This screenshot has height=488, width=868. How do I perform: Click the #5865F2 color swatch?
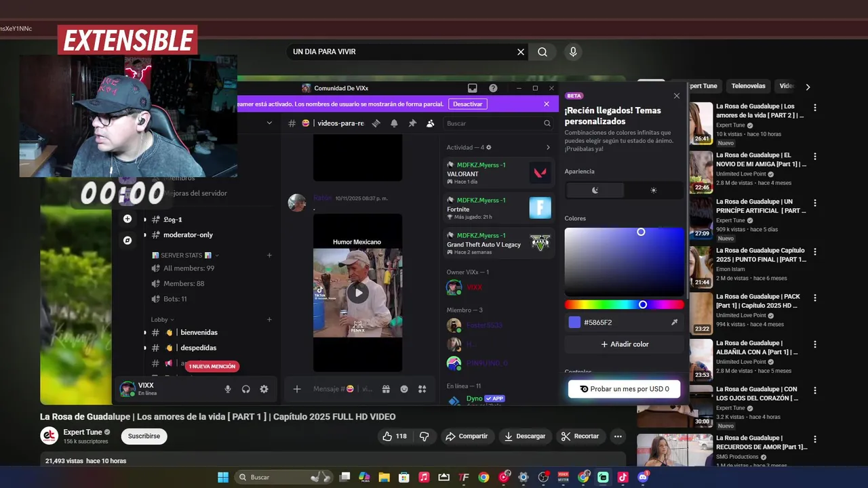(x=574, y=323)
